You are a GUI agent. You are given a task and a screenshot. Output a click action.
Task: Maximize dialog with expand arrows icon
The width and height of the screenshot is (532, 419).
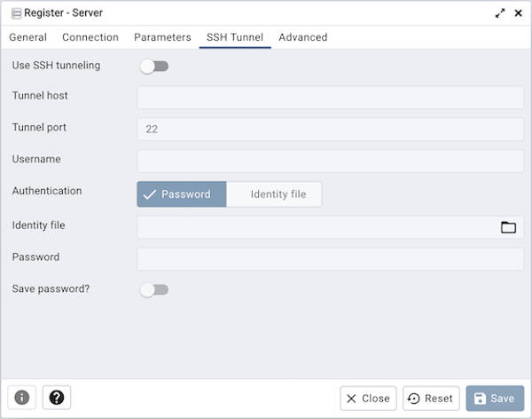(500, 13)
